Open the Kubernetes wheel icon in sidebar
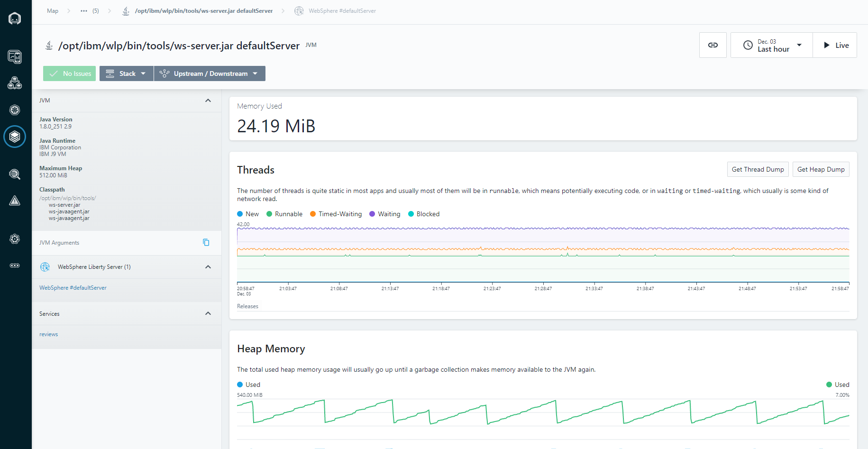The height and width of the screenshot is (449, 868). 15,110
